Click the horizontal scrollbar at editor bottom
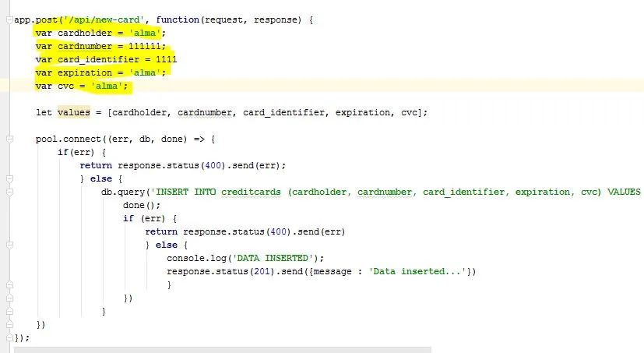644x353 pixels. 223,350
